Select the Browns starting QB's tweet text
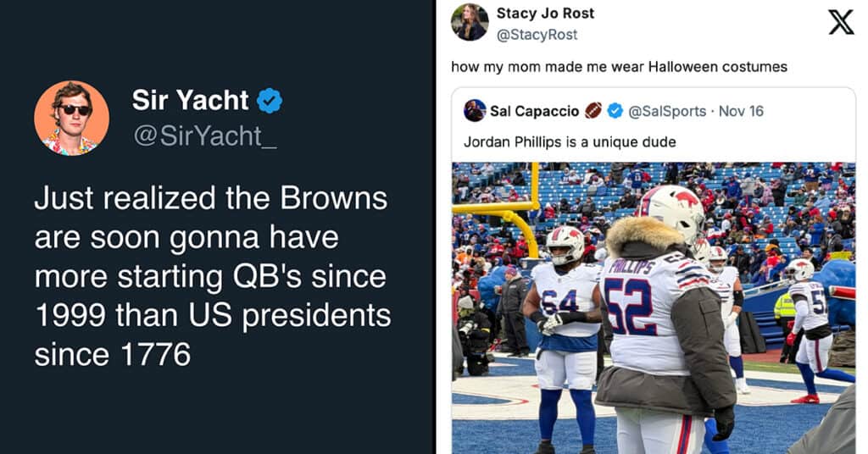 212,275
